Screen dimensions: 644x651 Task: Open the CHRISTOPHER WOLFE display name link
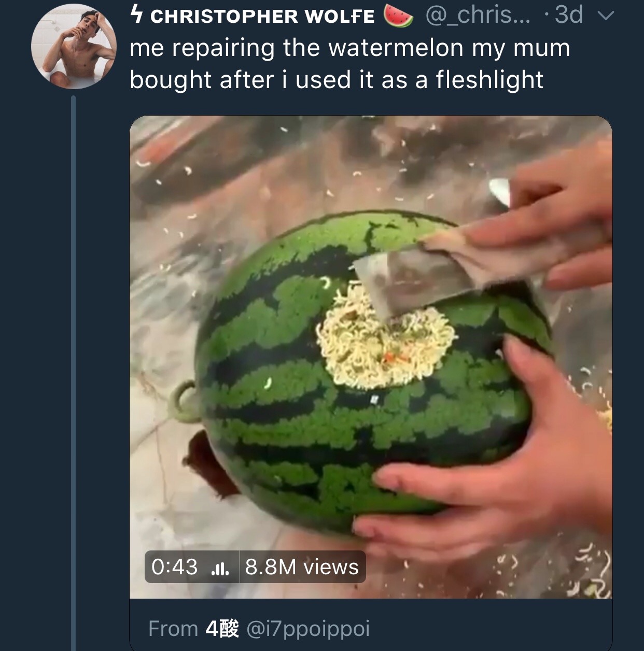coord(262,17)
